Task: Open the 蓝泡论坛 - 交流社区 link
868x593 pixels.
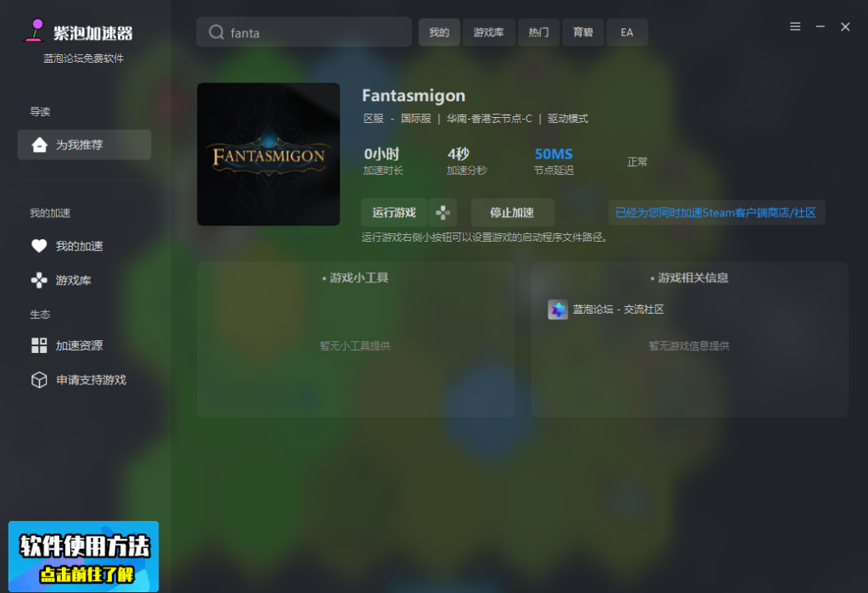Action: (x=618, y=310)
